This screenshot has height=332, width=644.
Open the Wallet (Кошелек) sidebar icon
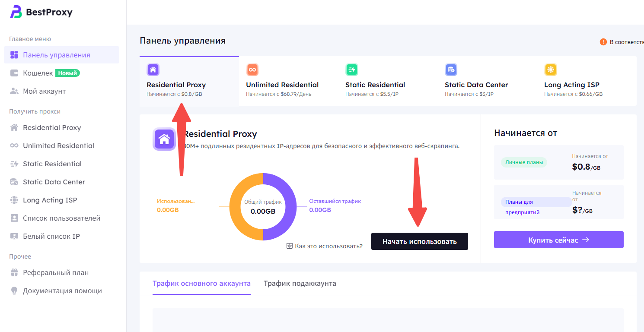coord(14,73)
